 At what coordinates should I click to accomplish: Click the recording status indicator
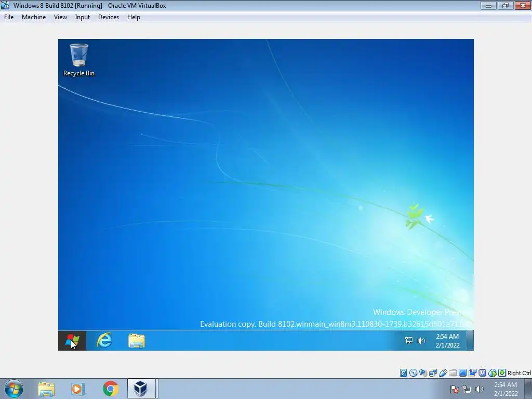click(x=472, y=373)
